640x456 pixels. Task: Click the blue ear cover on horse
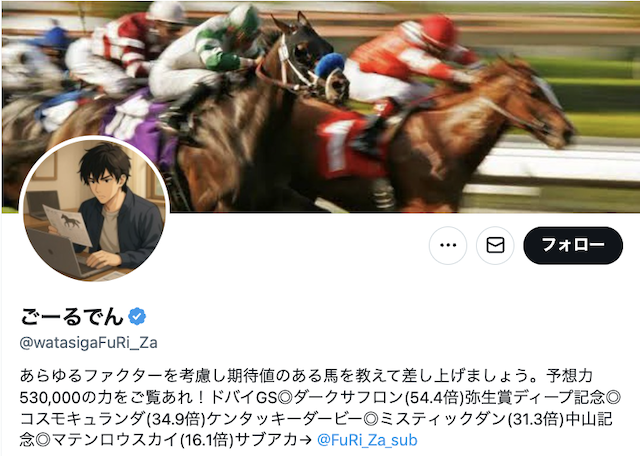click(x=330, y=65)
